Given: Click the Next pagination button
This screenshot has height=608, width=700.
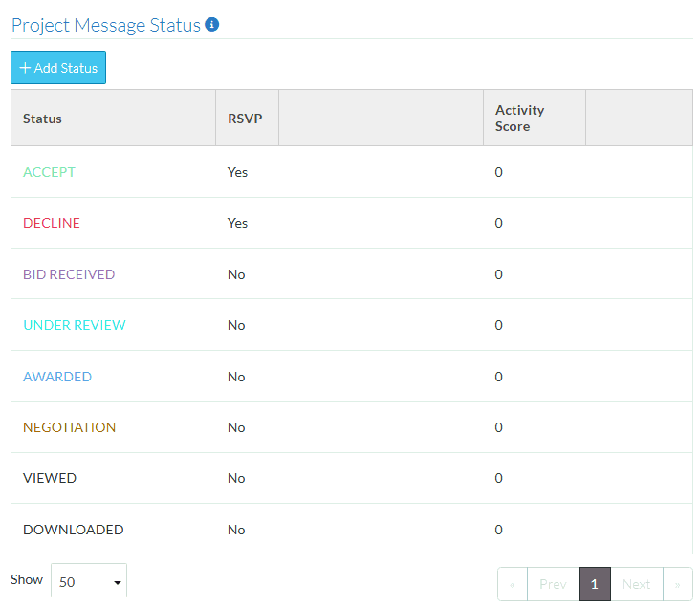Looking at the screenshot, I should coord(636,584).
